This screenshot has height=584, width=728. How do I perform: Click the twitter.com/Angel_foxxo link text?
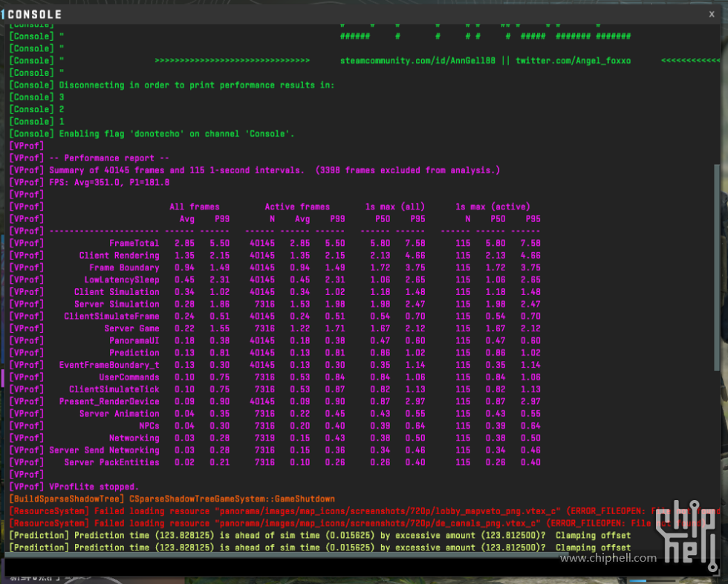click(573, 61)
